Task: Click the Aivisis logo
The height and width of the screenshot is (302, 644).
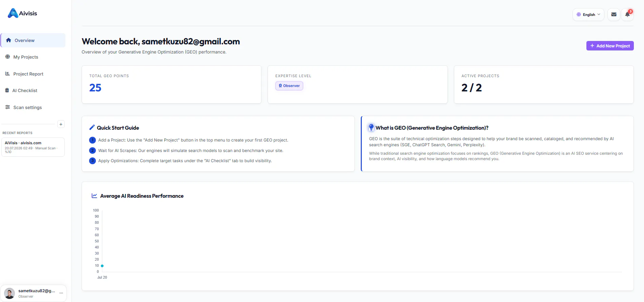Action: (22, 13)
